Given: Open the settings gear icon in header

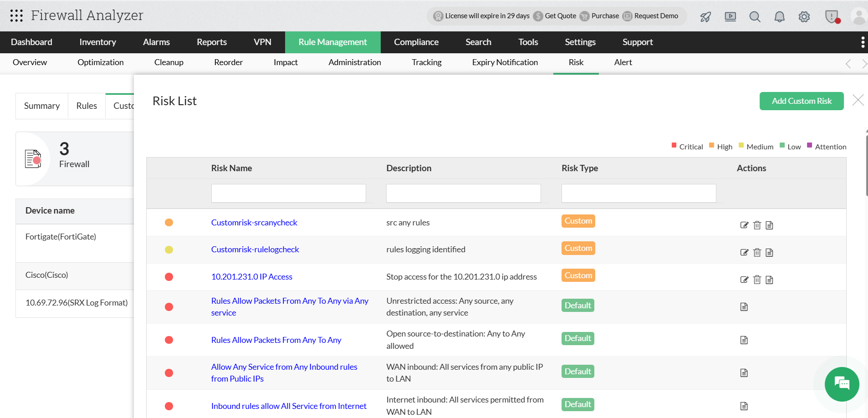Looking at the screenshot, I should point(804,17).
